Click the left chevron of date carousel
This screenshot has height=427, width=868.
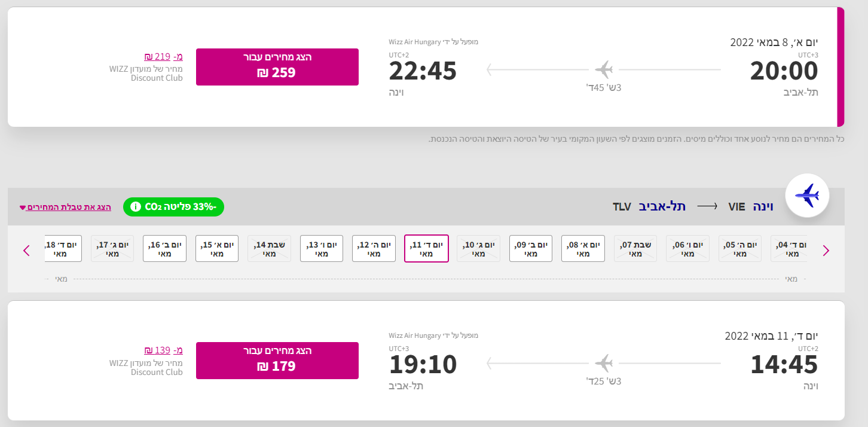[x=26, y=250]
